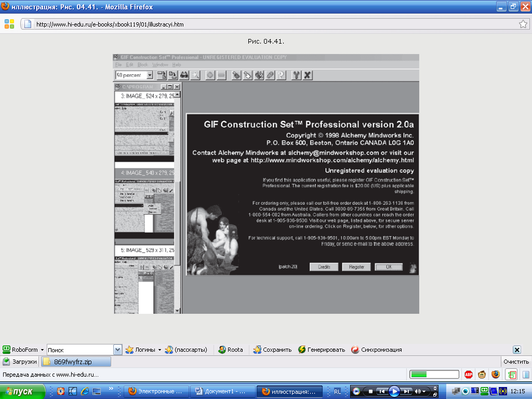Click the bookmark star in address bar
This screenshot has width=532, height=399.
pyautogui.click(x=523, y=24)
